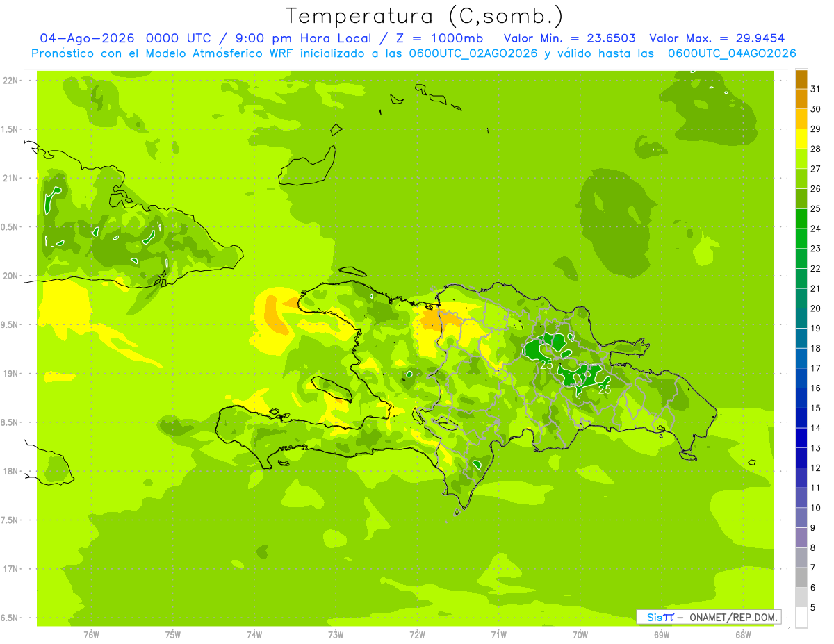Click the legend value '28'
The width and height of the screenshot is (834, 644).
pos(816,149)
